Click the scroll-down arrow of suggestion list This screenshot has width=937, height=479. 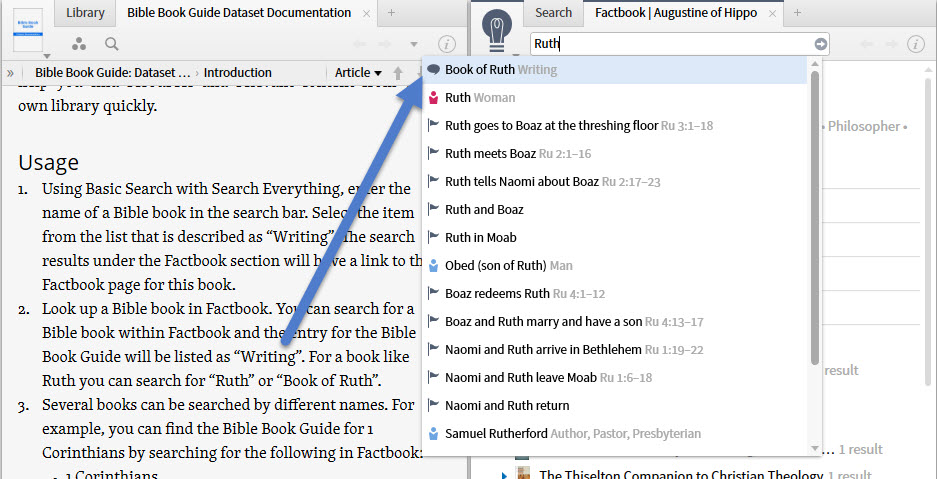(x=814, y=447)
